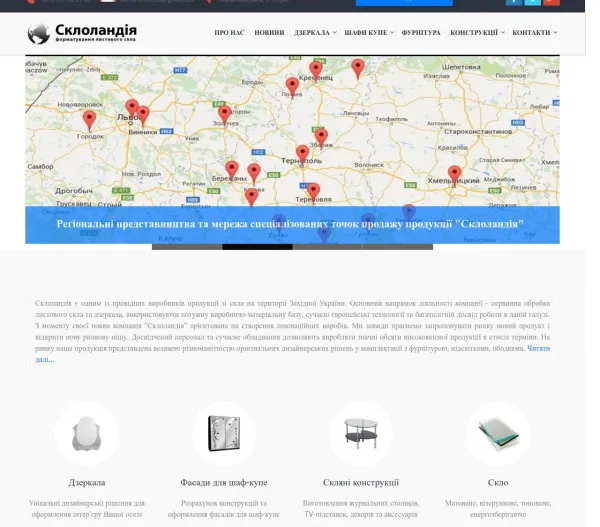Click the map pin near Хмельницкий
This screenshot has height=527, width=600.
[454, 175]
